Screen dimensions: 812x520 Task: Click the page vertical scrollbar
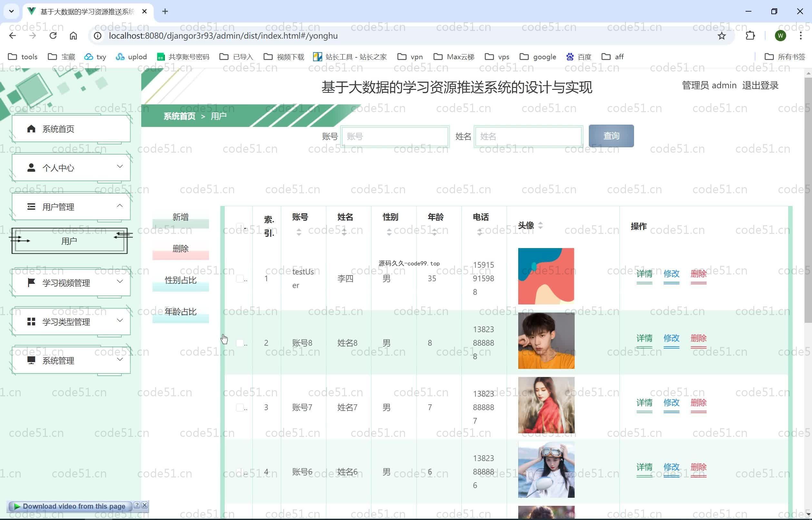pyautogui.click(x=808, y=200)
